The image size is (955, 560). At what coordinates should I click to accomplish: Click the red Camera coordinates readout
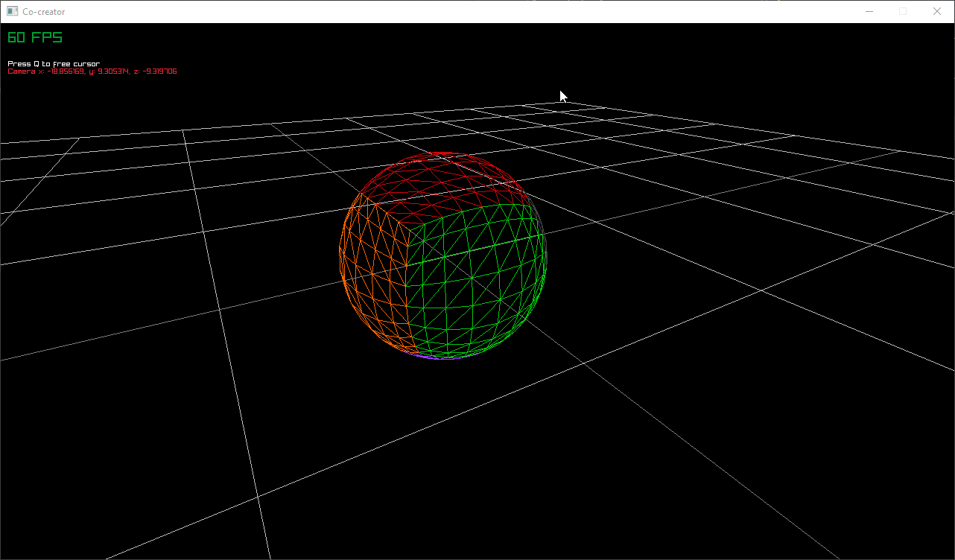click(92, 71)
